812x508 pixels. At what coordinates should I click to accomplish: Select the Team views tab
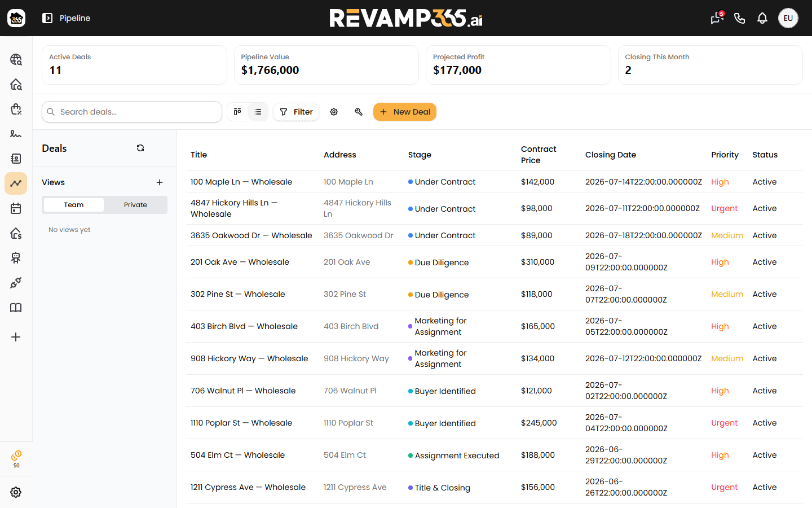[74, 205]
